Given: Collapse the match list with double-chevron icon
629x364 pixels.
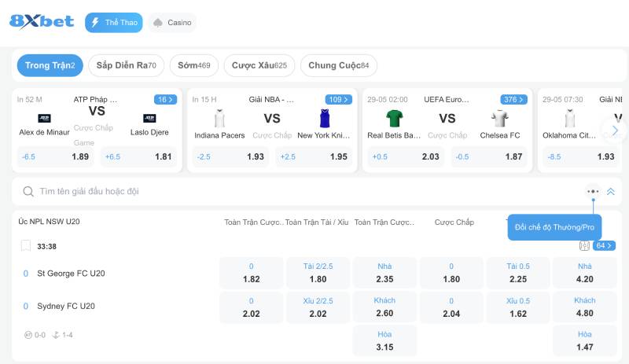Looking at the screenshot, I should point(611,191).
